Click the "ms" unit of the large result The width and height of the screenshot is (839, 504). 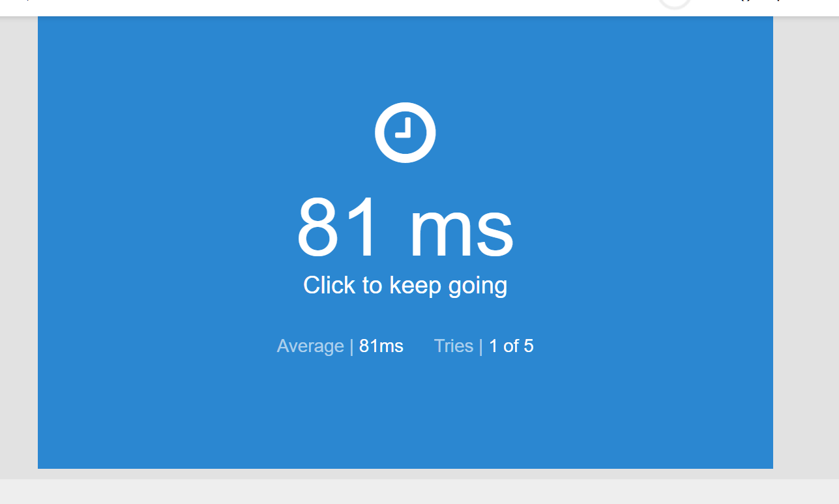click(462, 233)
